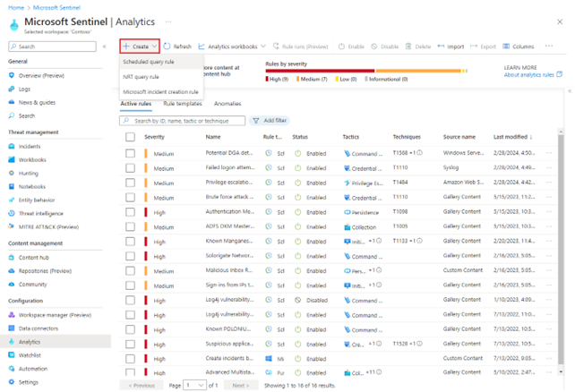Open Entity behavior page
The image size is (575, 392).
[37, 200]
